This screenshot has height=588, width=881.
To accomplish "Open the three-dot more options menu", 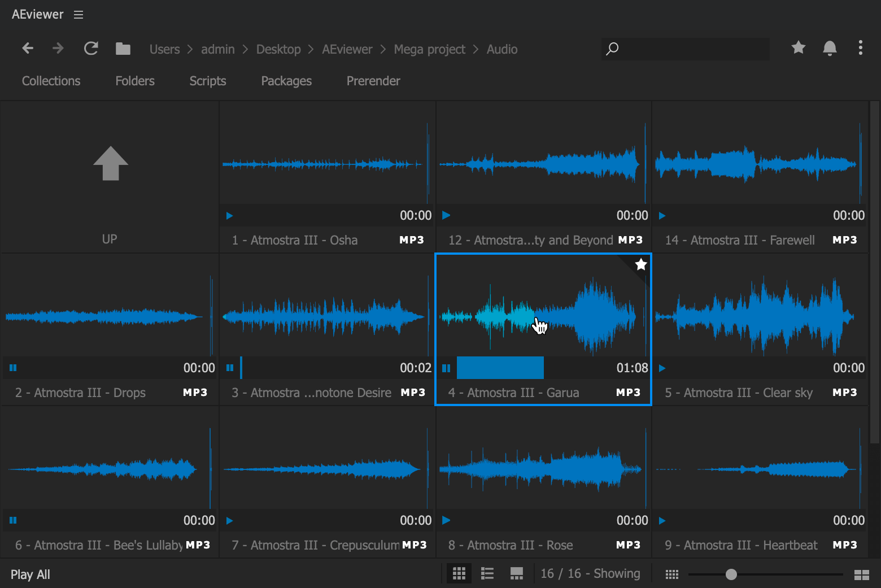I will click(860, 47).
